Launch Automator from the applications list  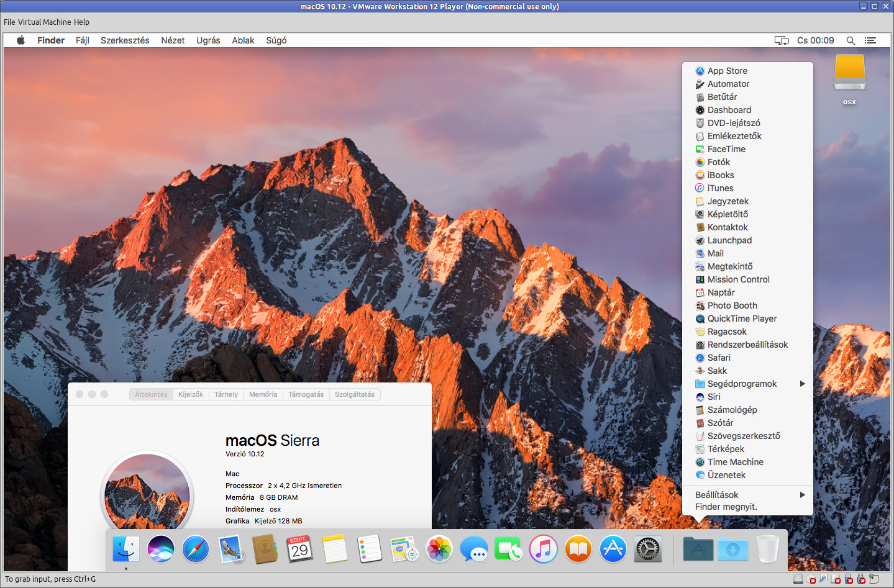(747, 84)
